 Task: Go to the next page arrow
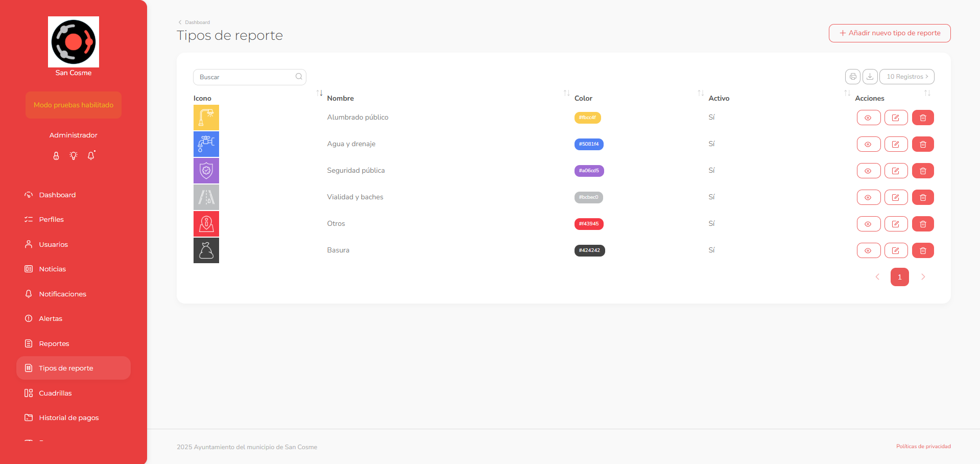(923, 277)
